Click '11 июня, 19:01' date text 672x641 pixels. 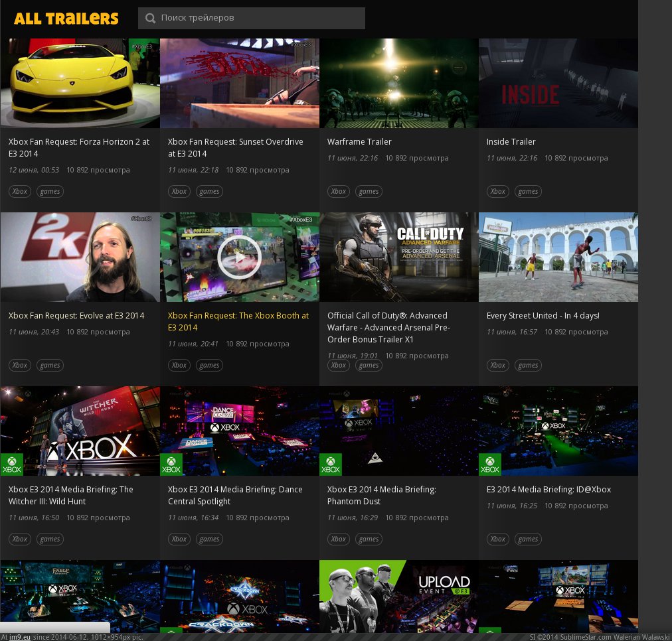click(x=353, y=356)
